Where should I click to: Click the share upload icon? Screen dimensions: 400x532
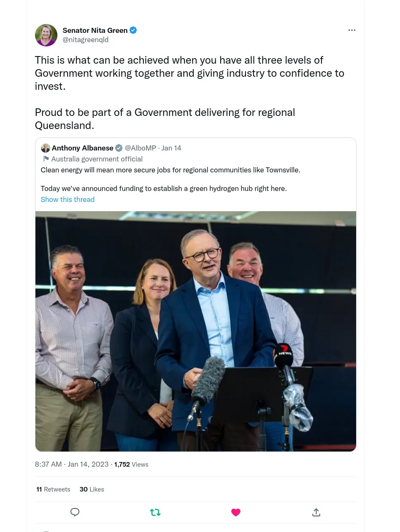(316, 512)
